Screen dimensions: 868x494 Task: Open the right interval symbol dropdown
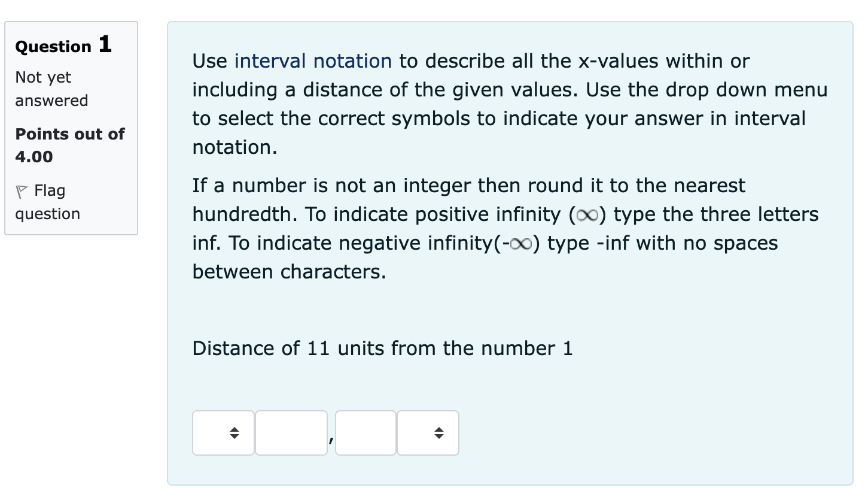pyautogui.click(x=428, y=432)
